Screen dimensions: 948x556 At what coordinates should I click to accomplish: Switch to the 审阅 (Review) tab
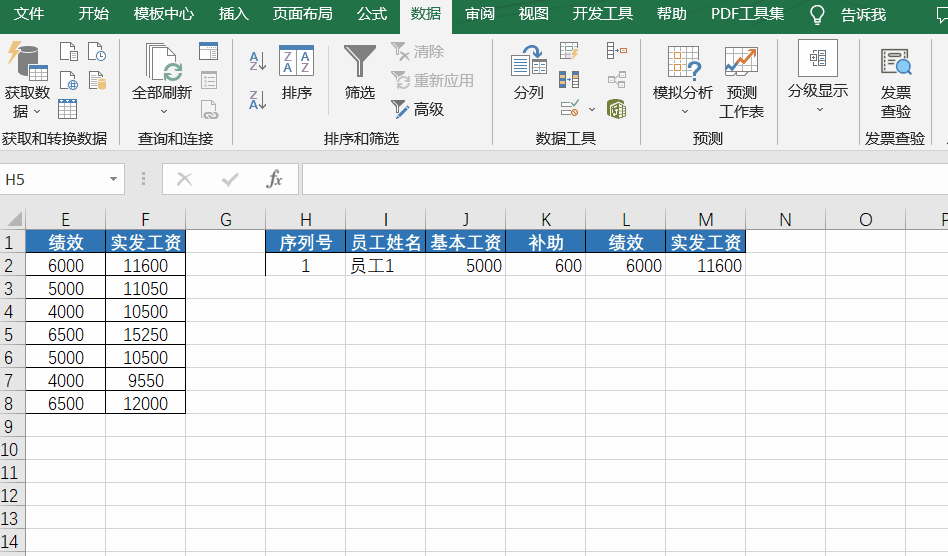(480, 14)
